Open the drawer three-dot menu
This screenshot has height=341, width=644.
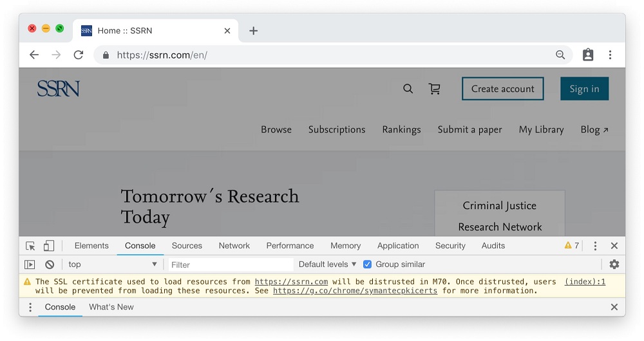point(30,308)
